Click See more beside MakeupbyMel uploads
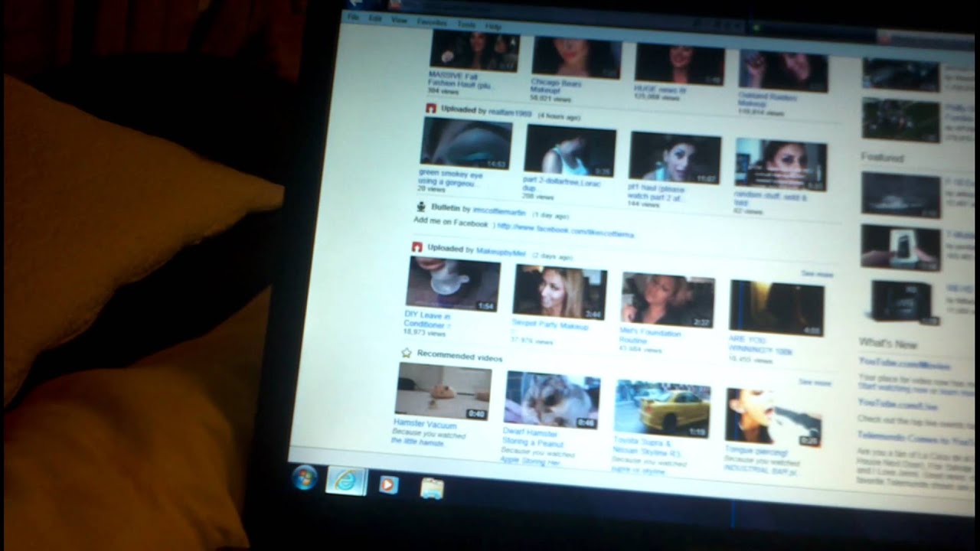 click(x=817, y=273)
